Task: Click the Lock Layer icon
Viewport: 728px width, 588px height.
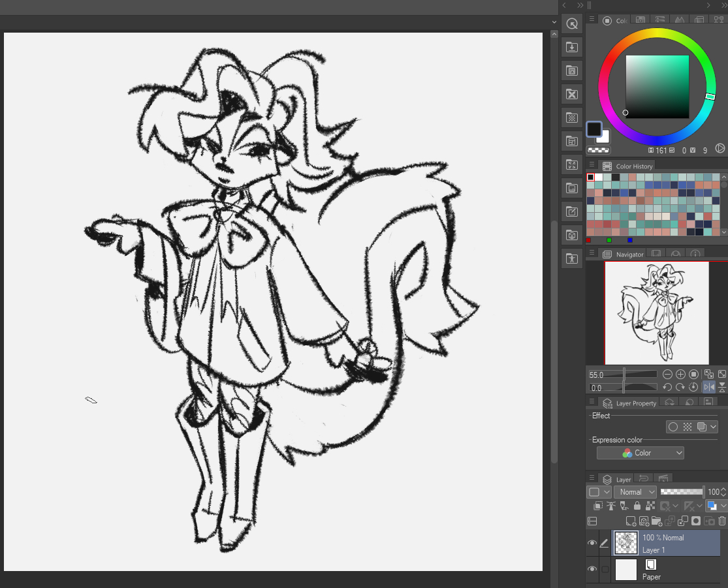Action: point(637,506)
